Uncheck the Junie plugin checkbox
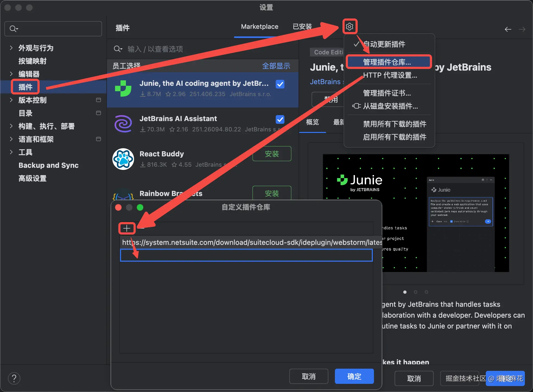533x392 pixels. tap(280, 84)
